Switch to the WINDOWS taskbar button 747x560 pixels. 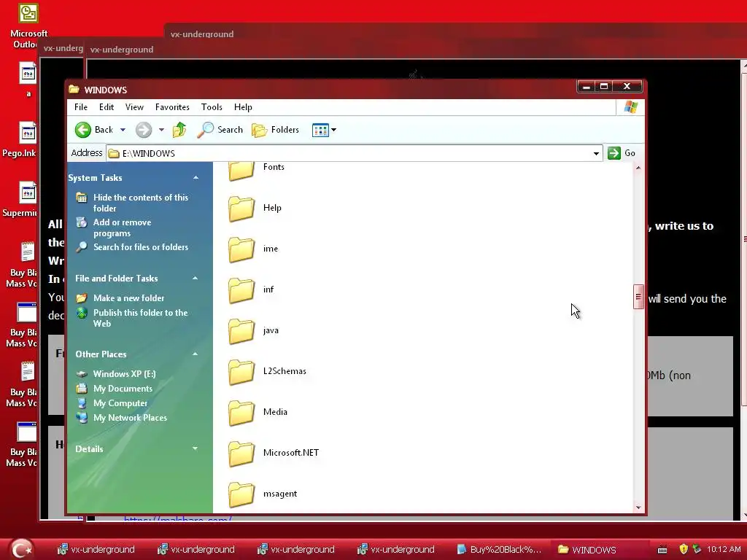tap(598, 550)
